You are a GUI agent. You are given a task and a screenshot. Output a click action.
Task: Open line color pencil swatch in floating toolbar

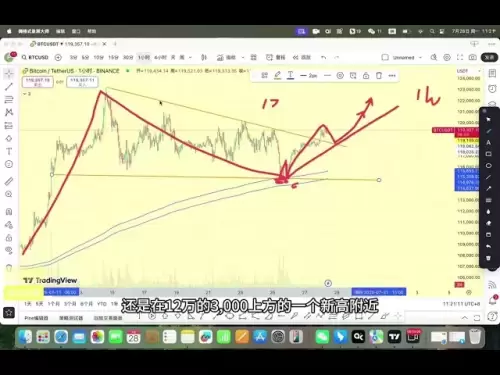[277, 76]
